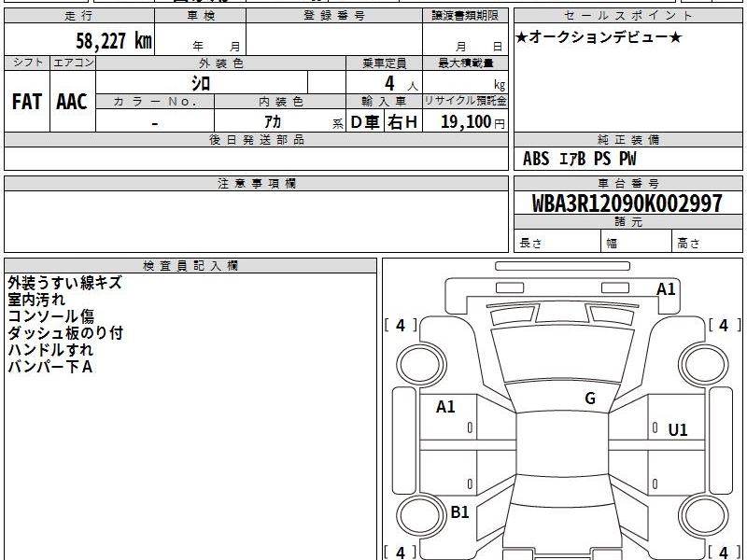Click the ハンドルすれ inspector note
Viewport: 747px width, 560px height.
point(50,349)
